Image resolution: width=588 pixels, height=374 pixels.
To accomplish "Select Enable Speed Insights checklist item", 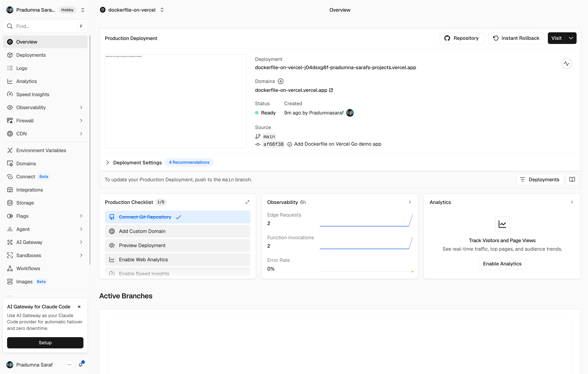I will point(178,273).
